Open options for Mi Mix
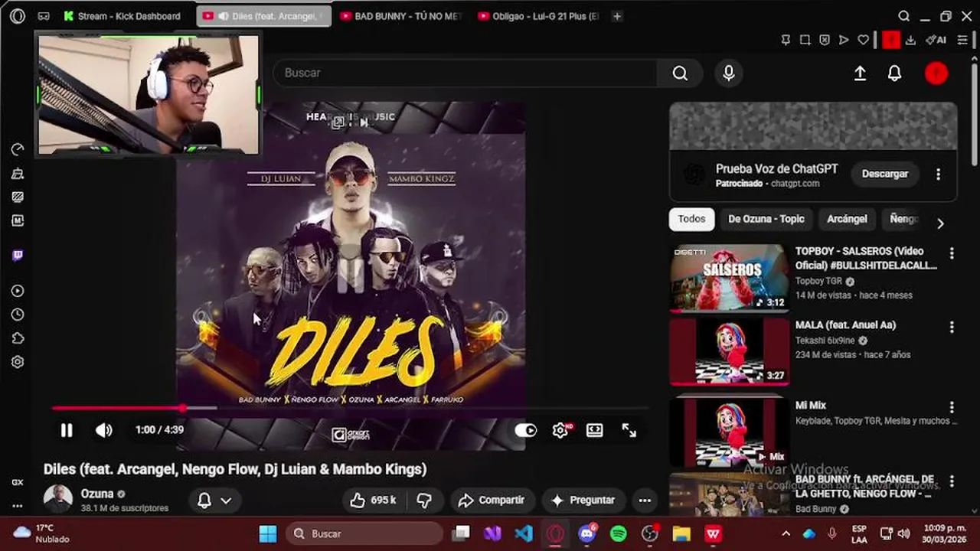This screenshot has height=551, width=980. click(x=952, y=407)
